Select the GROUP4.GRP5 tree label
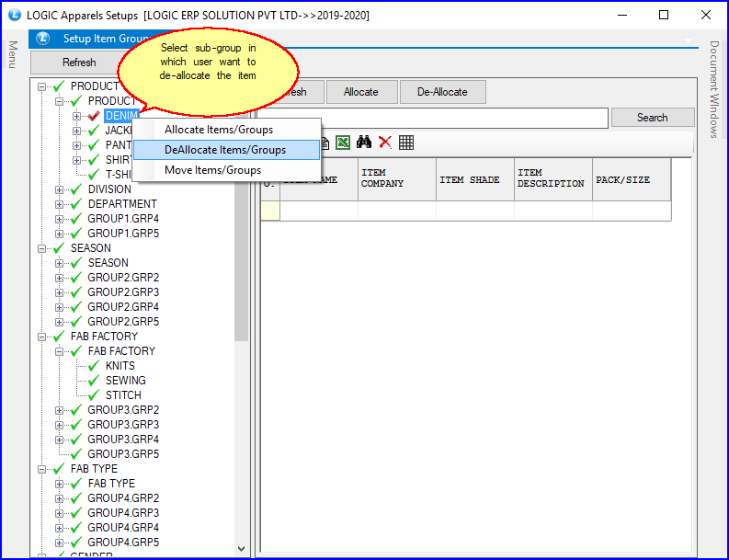This screenshot has width=729, height=560. click(123, 543)
